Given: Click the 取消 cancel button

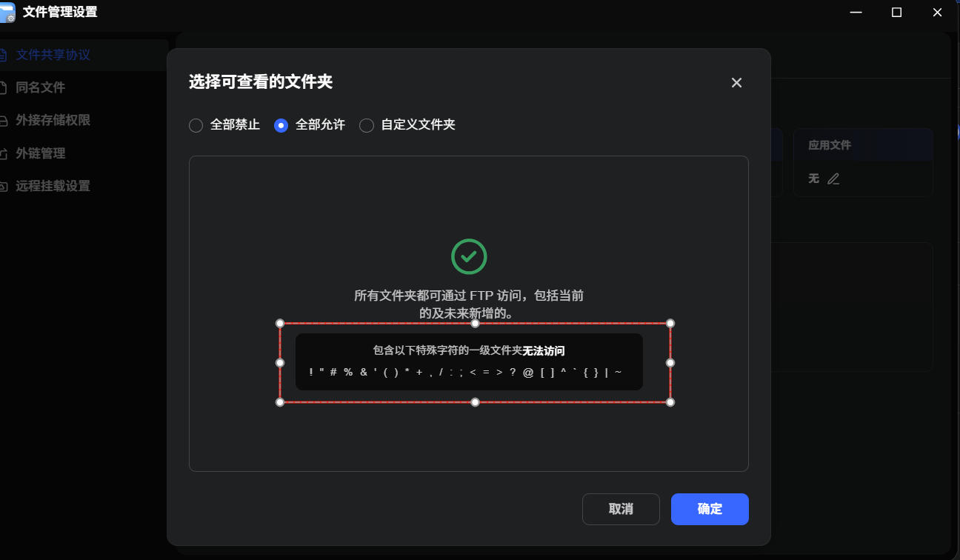Looking at the screenshot, I should (x=621, y=509).
